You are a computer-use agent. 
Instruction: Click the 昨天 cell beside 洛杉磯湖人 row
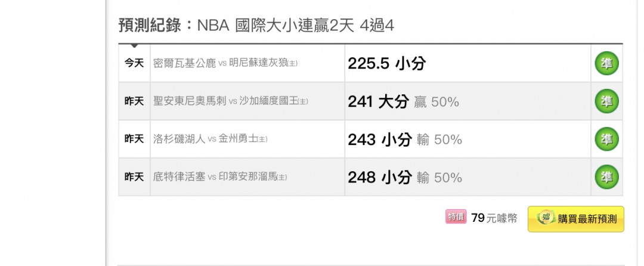(x=134, y=139)
